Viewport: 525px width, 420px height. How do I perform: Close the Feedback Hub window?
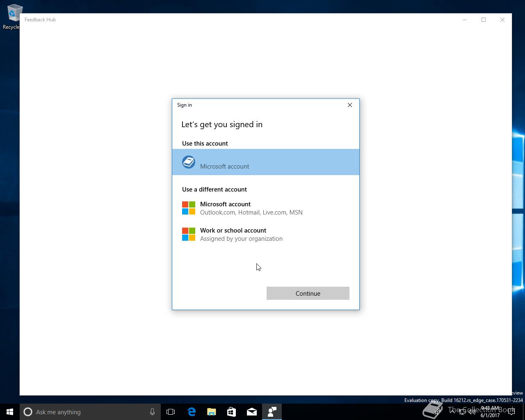502,20
